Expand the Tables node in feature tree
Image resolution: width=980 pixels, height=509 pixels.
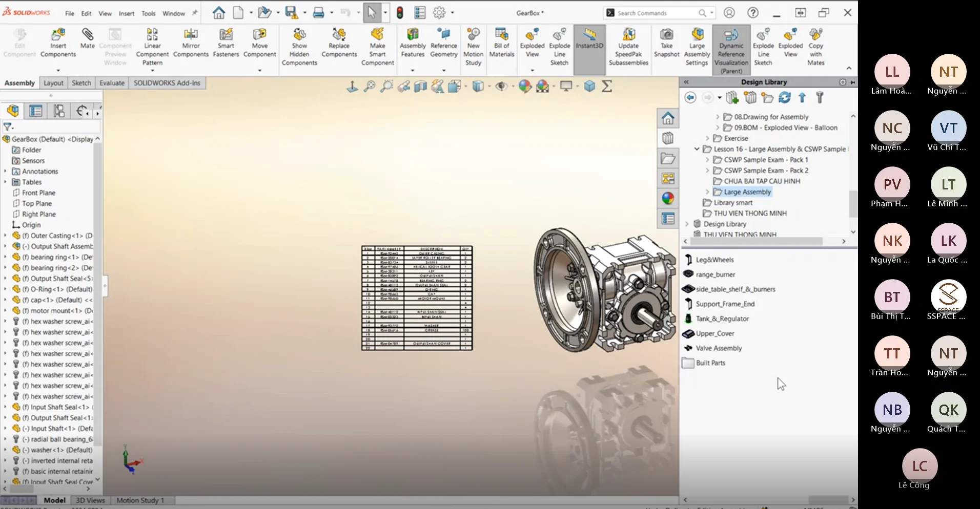coord(5,182)
